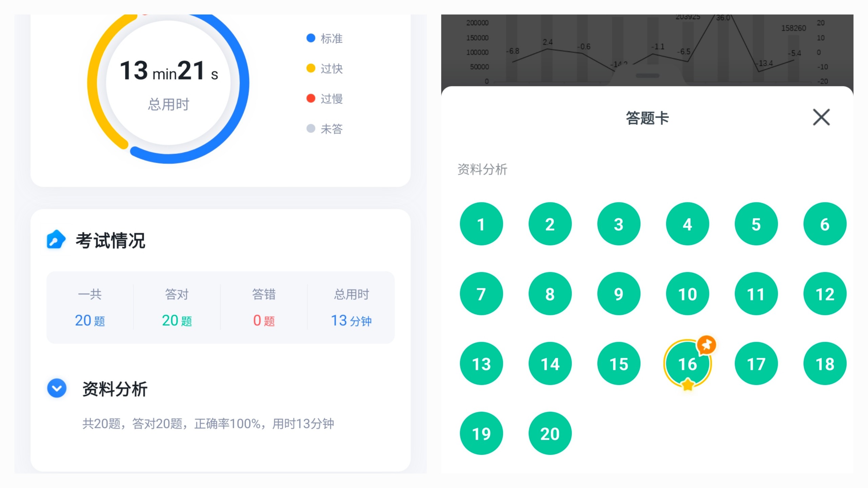Click the yellow star under question 16

[x=687, y=385]
